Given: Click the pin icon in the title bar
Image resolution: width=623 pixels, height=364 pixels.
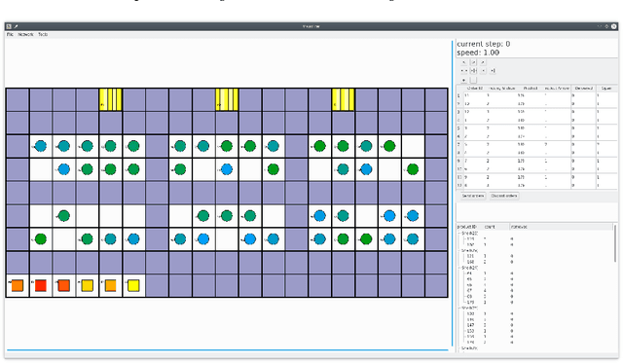Looking at the screenshot, I should 16,26.
